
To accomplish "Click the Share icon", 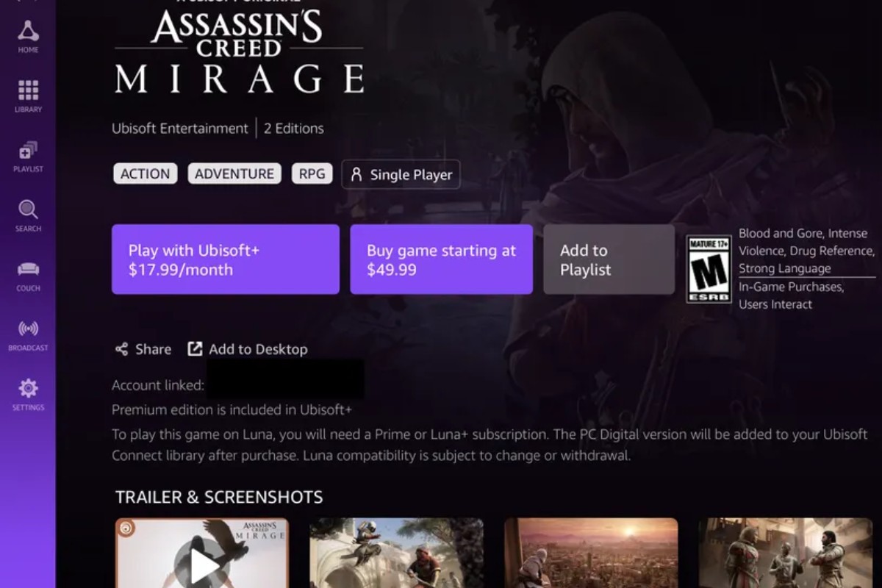I will click(x=122, y=349).
